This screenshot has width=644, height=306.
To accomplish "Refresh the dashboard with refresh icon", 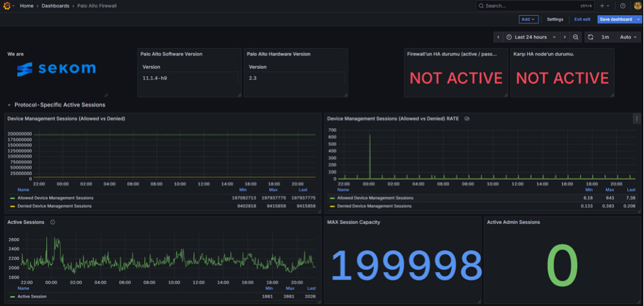I will point(590,37).
